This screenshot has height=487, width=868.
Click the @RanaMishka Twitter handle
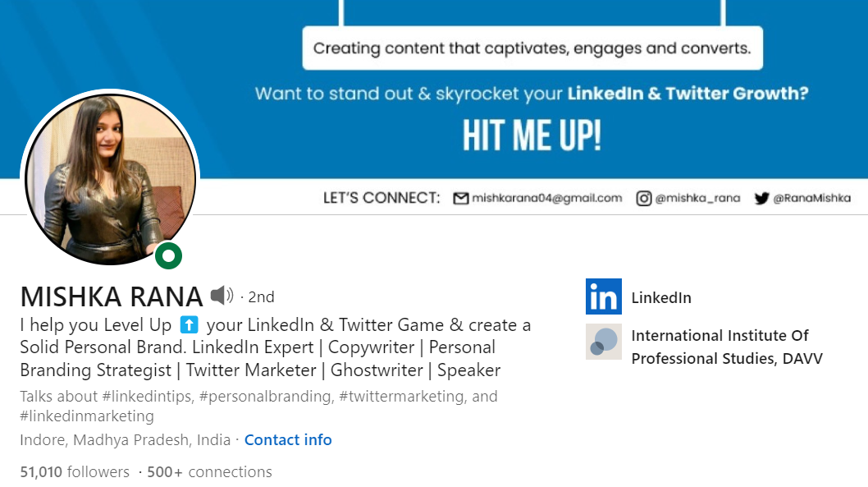click(812, 199)
